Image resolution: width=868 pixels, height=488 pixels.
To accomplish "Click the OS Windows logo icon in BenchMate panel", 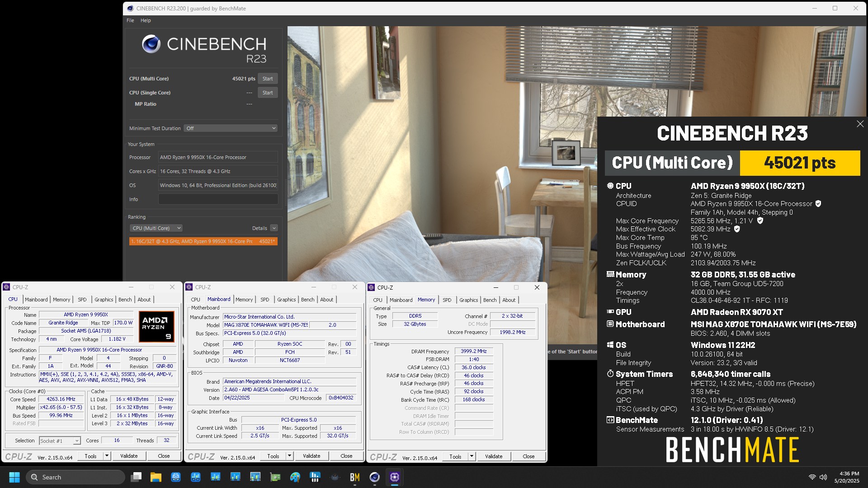I will [x=610, y=345].
